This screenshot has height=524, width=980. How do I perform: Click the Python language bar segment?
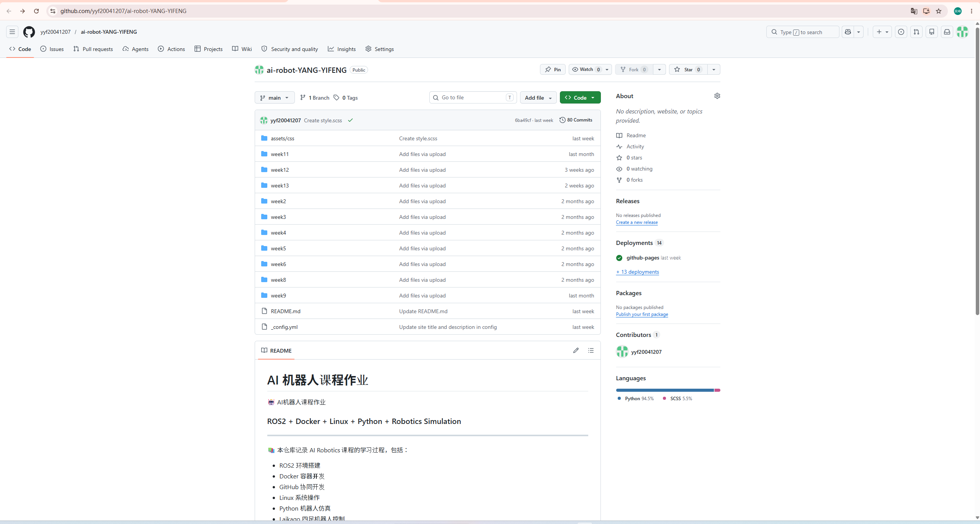click(x=665, y=390)
